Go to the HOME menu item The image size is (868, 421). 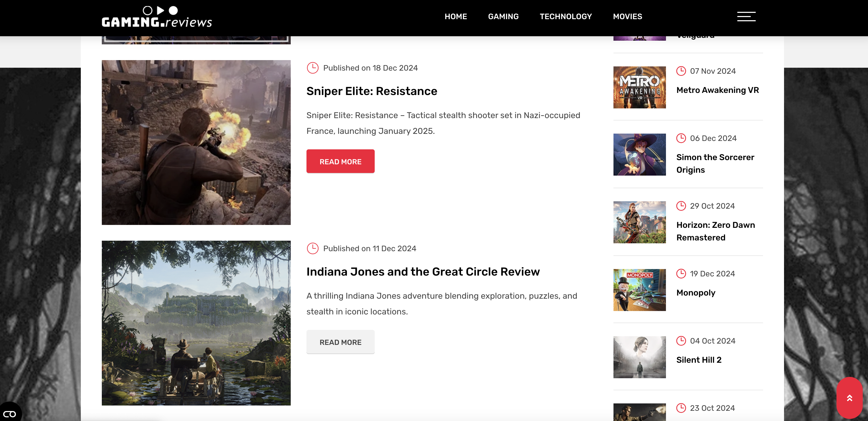click(456, 16)
